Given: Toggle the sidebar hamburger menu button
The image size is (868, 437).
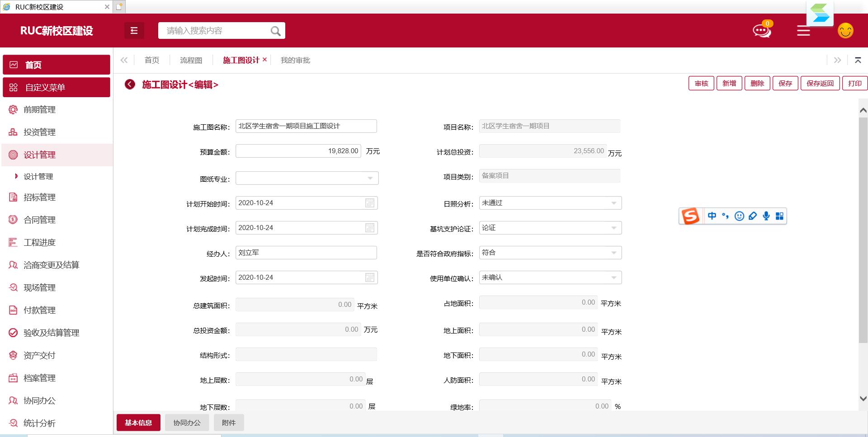Looking at the screenshot, I should 134,31.
